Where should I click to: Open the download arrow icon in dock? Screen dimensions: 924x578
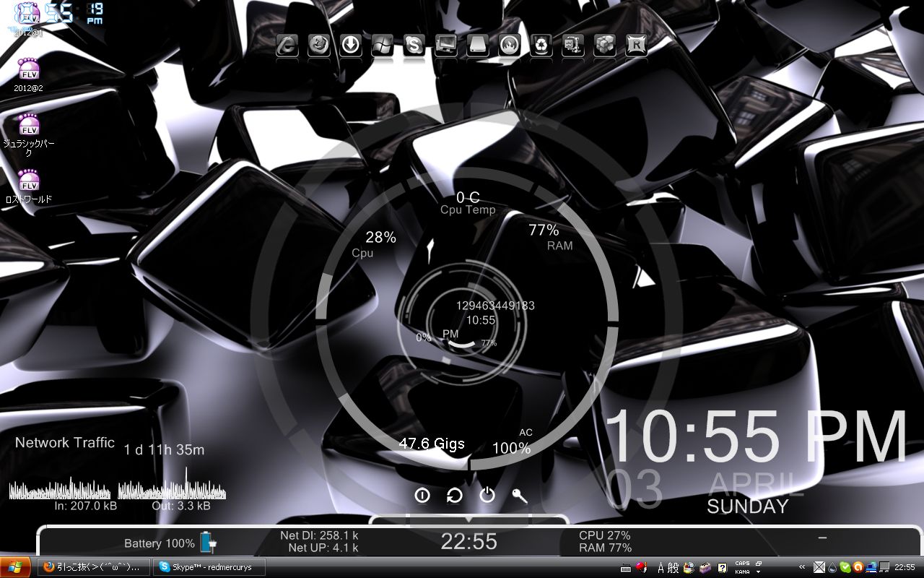tap(351, 46)
